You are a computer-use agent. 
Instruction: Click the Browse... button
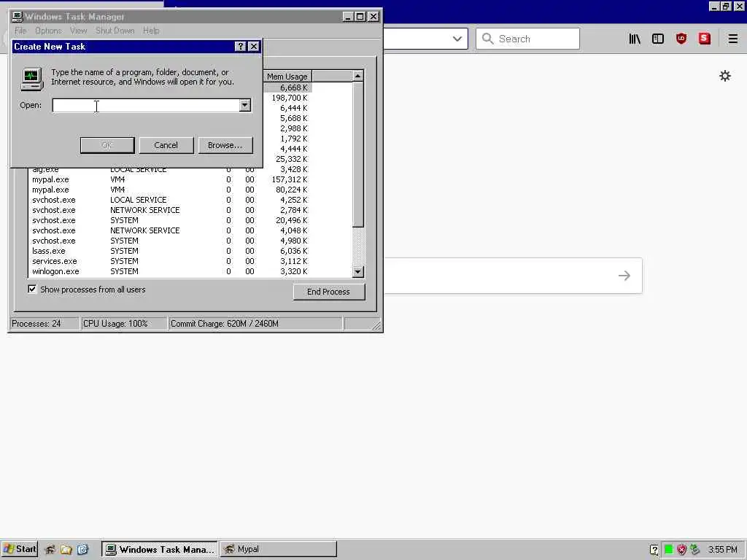click(225, 145)
